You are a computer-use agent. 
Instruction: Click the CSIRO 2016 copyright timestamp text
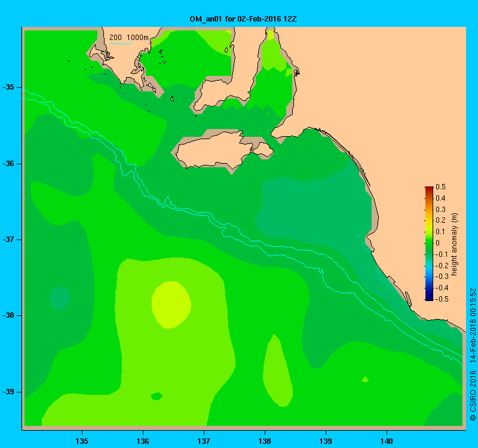pos(473,354)
